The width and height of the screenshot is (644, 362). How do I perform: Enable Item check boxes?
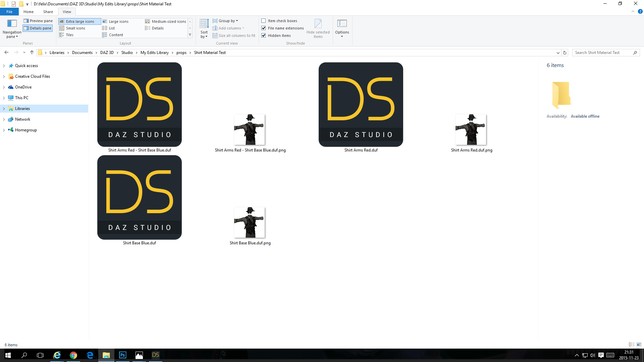pyautogui.click(x=264, y=21)
